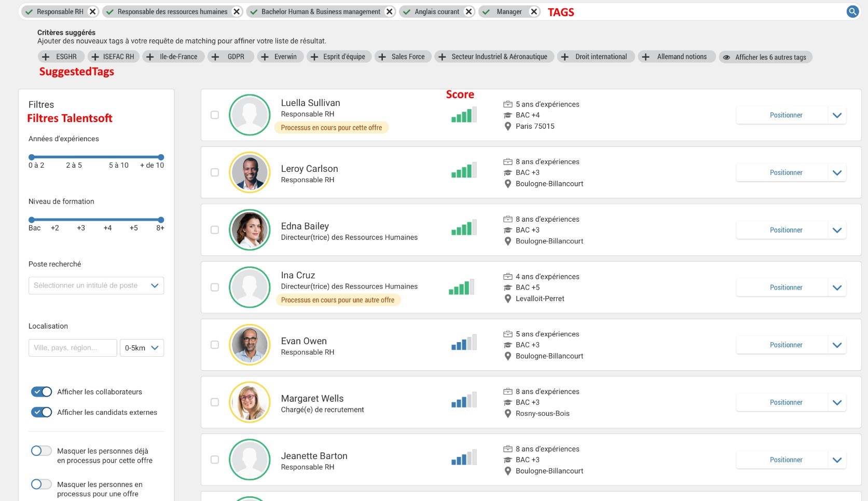Click Positionner for Margaret Wells
Viewport: 868px width, 501px height.
tap(786, 402)
